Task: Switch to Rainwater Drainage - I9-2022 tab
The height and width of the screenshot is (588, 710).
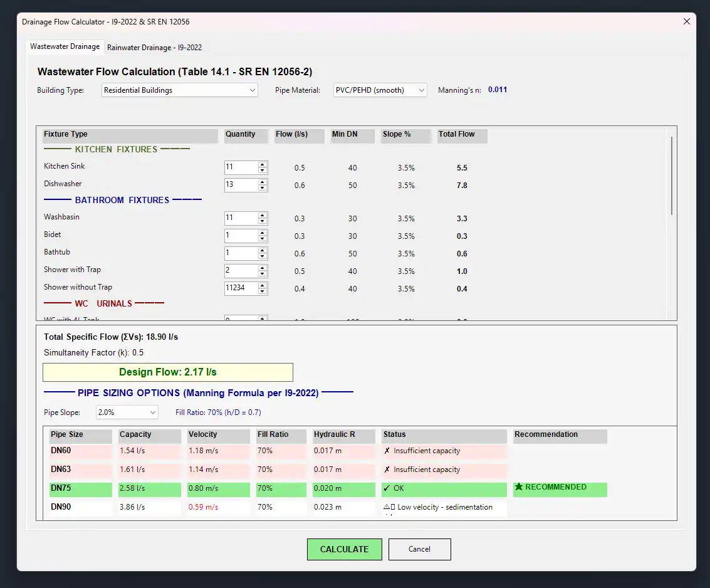Action: tap(154, 48)
